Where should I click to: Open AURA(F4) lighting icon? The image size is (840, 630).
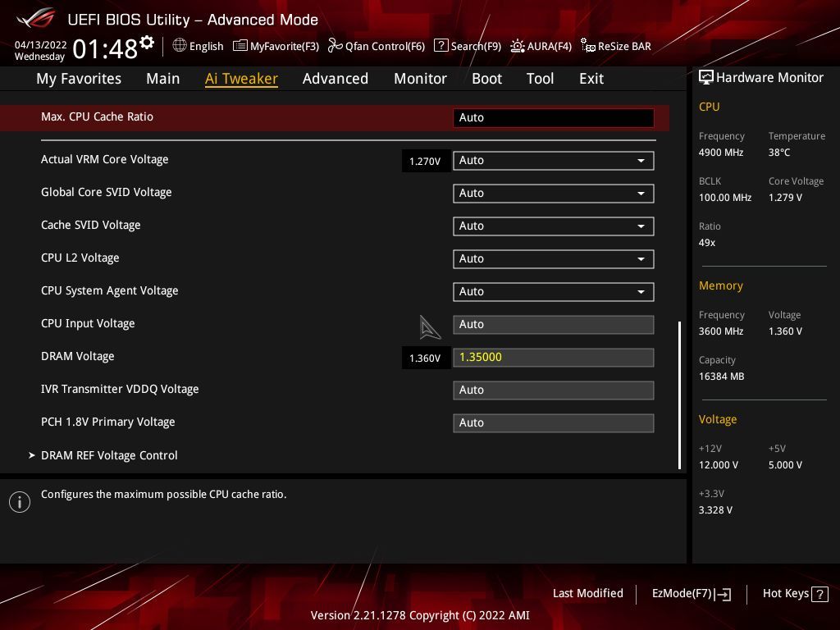(517, 46)
